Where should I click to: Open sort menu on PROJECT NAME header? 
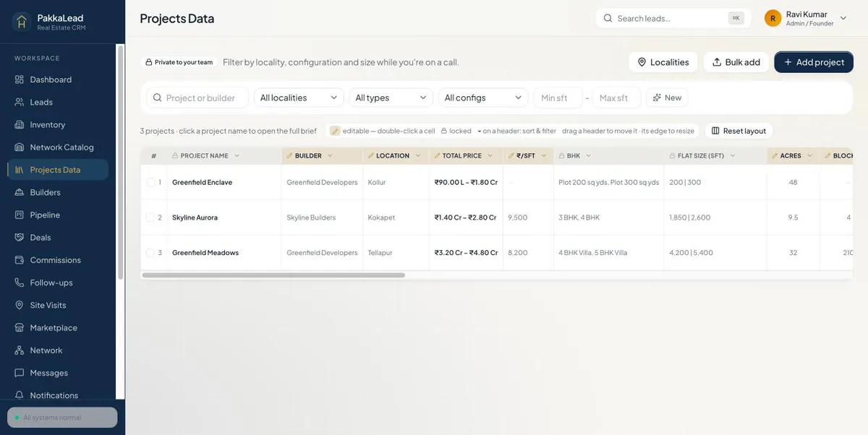(237, 155)
